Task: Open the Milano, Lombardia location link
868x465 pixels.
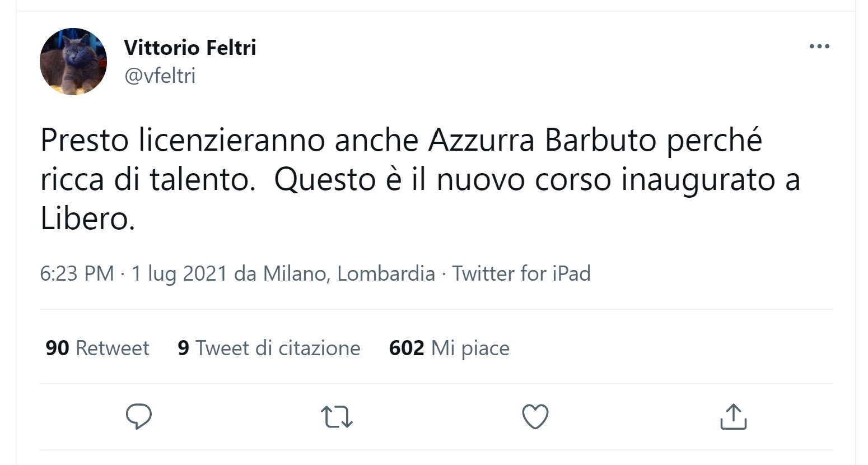Action: point(349,273)
